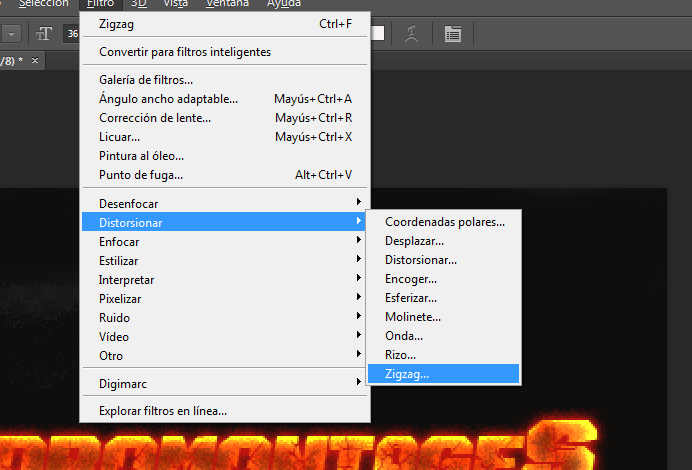Click the text size icon in options bar
The height and width of the screenshot is (470, 692).
(44, 34)
